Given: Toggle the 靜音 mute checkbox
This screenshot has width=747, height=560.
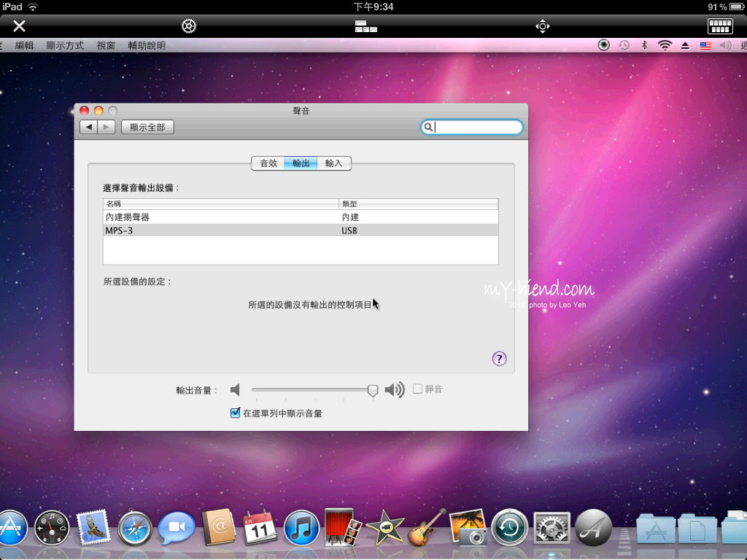Looking at the screenshot, I should point(417,389).
